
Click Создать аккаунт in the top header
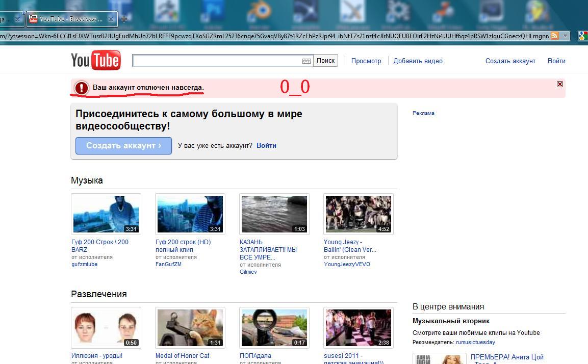[x=510, y=61]
